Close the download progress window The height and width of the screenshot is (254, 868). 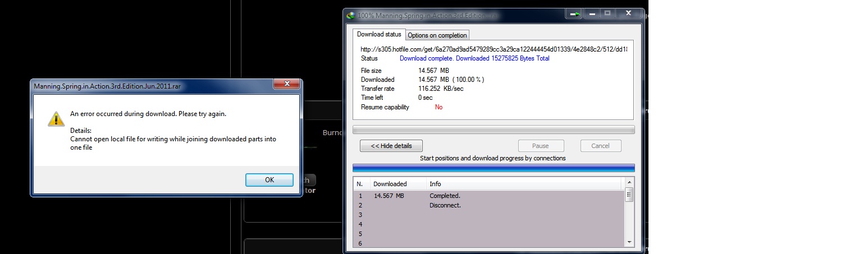pyautogui.click(x=628, y=13)
